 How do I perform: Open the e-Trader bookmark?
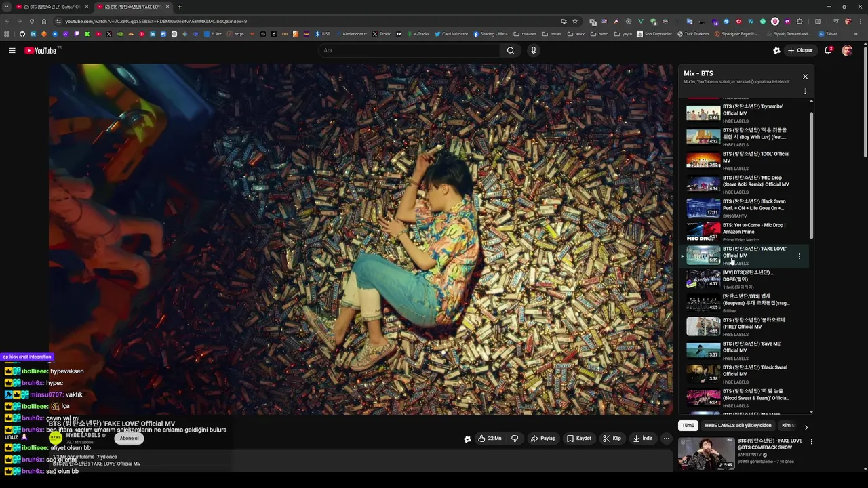pyautogui.click(x=418, y=34)
